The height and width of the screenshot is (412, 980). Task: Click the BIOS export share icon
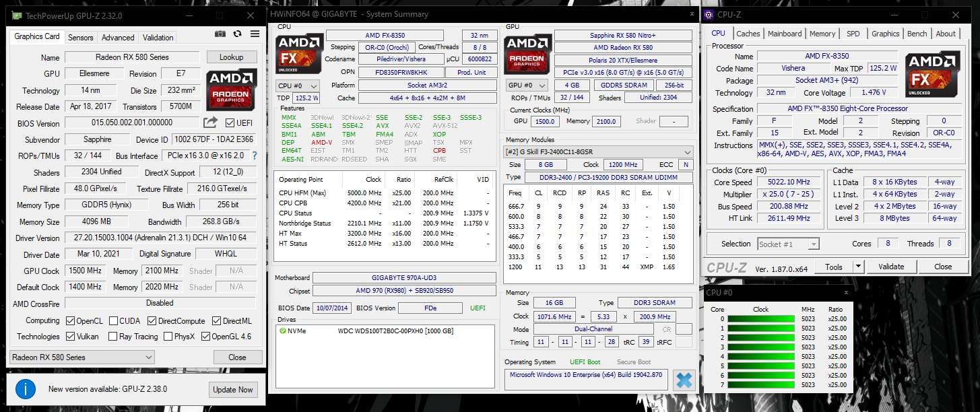pyautogui.click(x=211, y=123)
